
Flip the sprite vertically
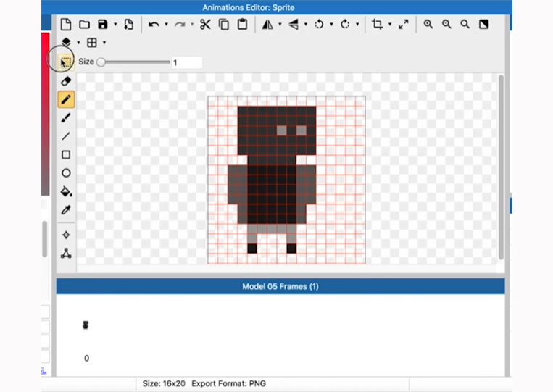pyautogui.click(x=294, y=25)
